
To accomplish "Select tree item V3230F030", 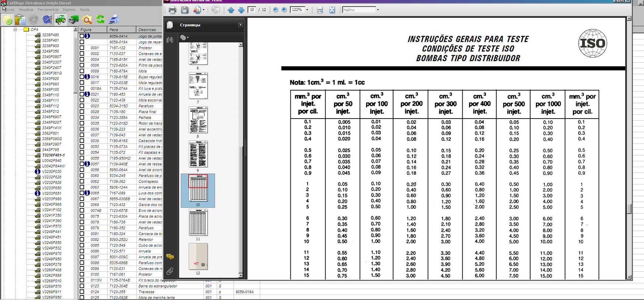I will [x=52, y=172].
